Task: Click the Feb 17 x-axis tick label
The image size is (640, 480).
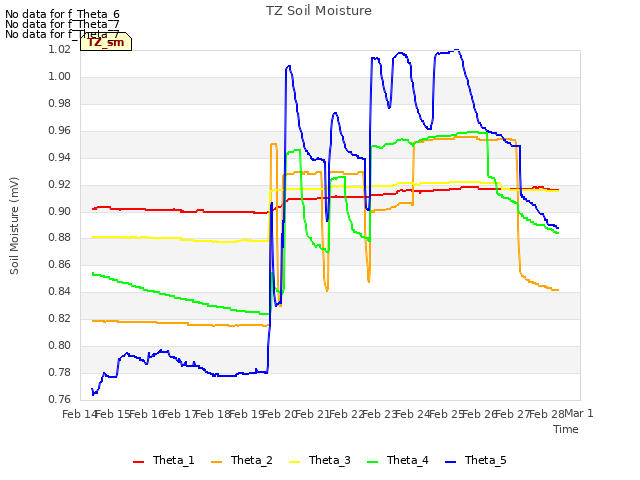Action: (180, 414)
